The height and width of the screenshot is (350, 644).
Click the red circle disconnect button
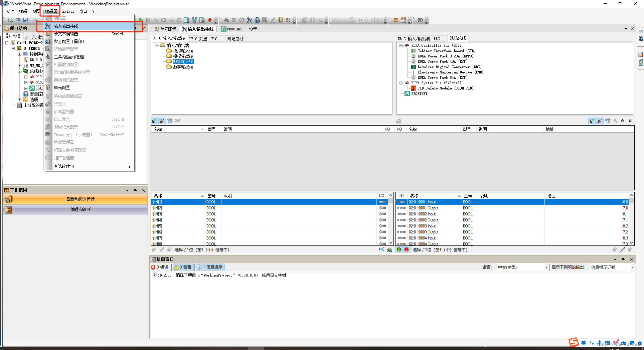click(407, 249)
